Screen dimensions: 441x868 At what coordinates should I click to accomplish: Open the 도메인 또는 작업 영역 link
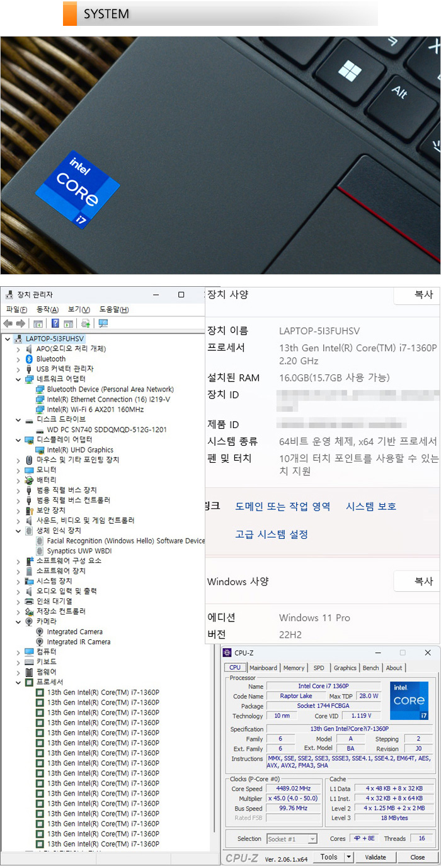coord(283,506)
